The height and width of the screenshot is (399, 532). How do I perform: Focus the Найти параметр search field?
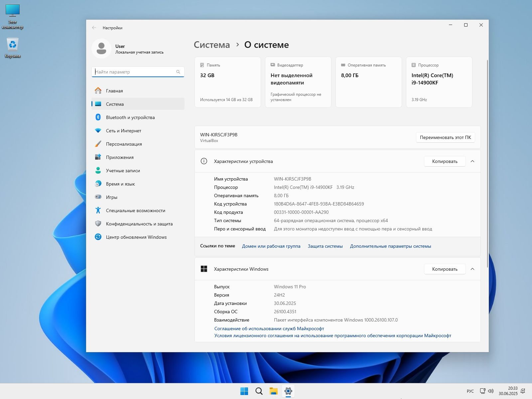(x=138, y=72)
